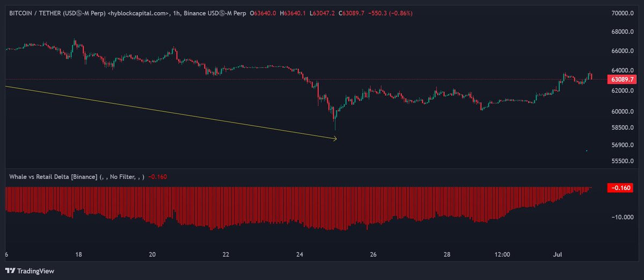The height and width of the screenshot is (280, 644).
Task: Select the Binance USDⓈ-M Perp exchange text
Action: click(x=215, y=12)
